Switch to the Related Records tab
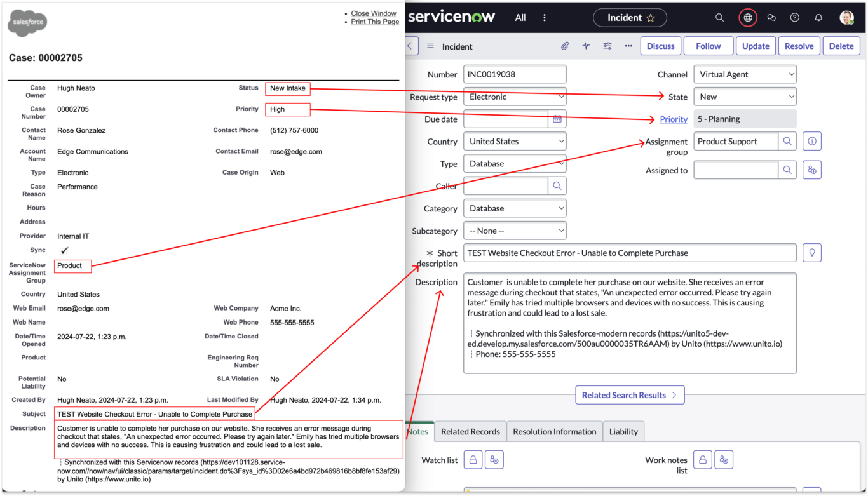The width and height of the screenshot is (868, 496). click(470, 431)
